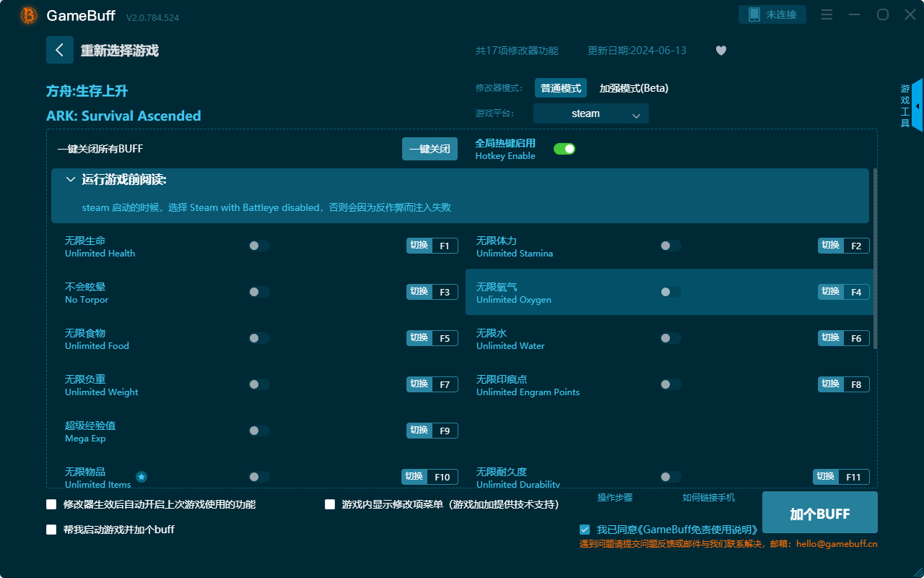Turn on the Unlimited Oxygen switch
Screen dimensions: 924x578
point(671,292)
